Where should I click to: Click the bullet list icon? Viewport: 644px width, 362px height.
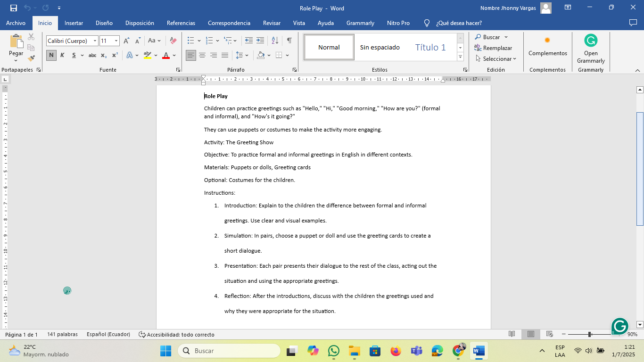coord(190,41)
